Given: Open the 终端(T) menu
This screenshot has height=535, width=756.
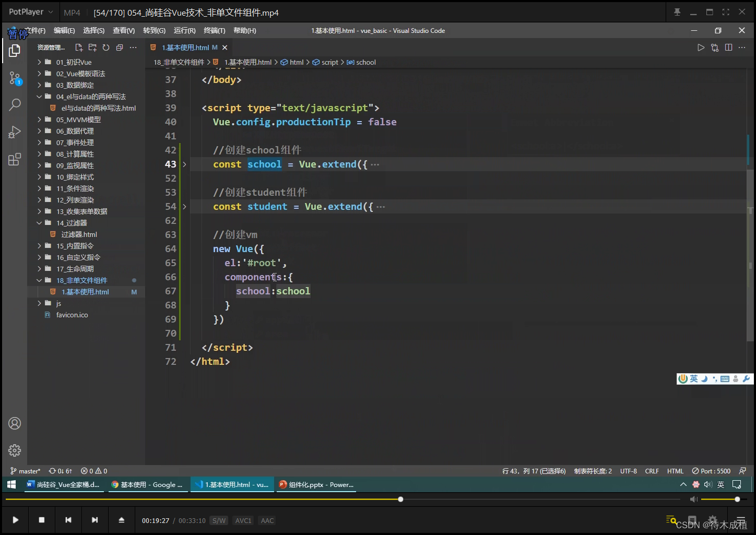Looking at the screenshot, I should coord(215,31).
